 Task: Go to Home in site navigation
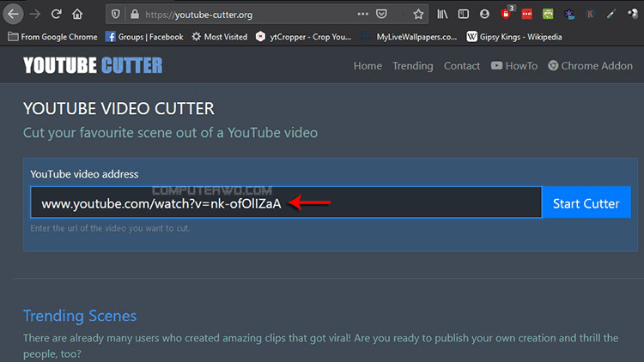tap(368, 66)
